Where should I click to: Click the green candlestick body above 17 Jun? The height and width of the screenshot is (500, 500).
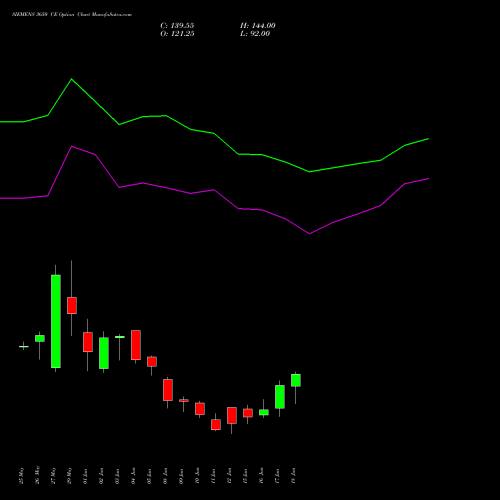[280, 397]
